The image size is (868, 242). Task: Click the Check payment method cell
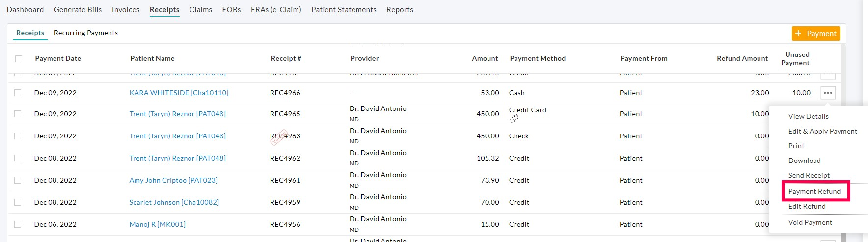(x=519, y=136)
